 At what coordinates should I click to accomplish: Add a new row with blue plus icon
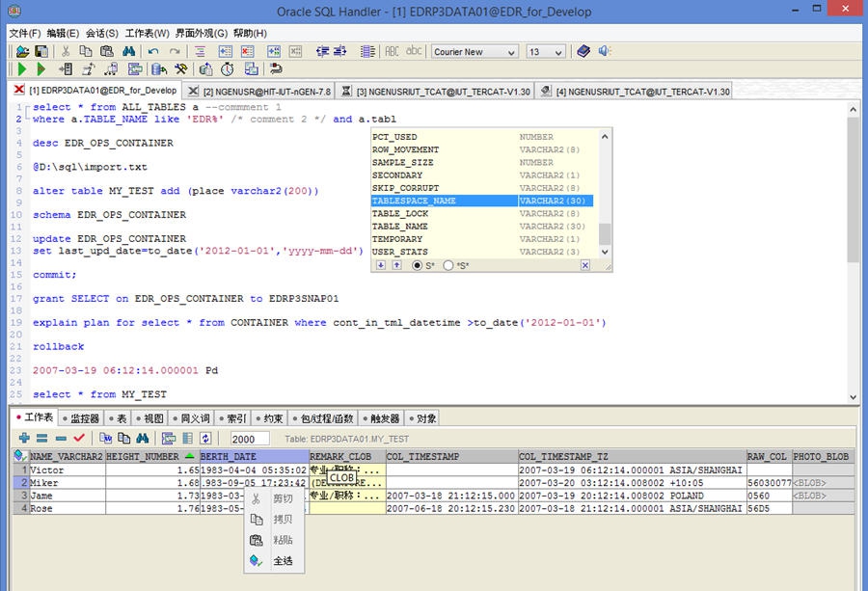[24, 437]
